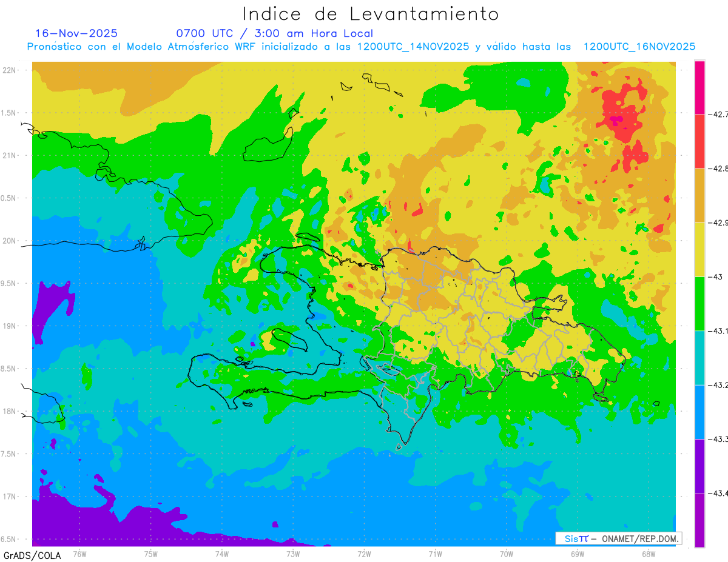This screenshot has width=728, height=562.
Task: Click the 'ONAMET/REP.DOM.' credit box
Action: click(618, 538)
